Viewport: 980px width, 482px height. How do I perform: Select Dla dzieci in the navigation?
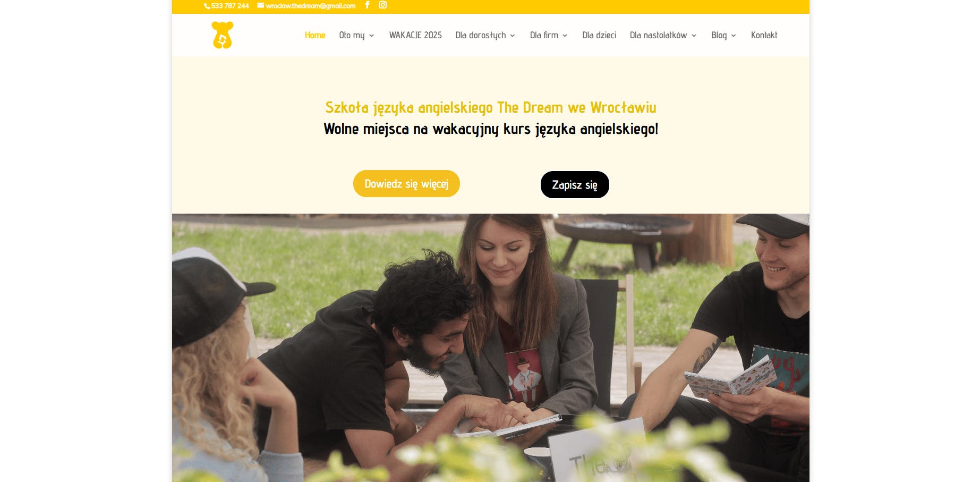point(599,35)
